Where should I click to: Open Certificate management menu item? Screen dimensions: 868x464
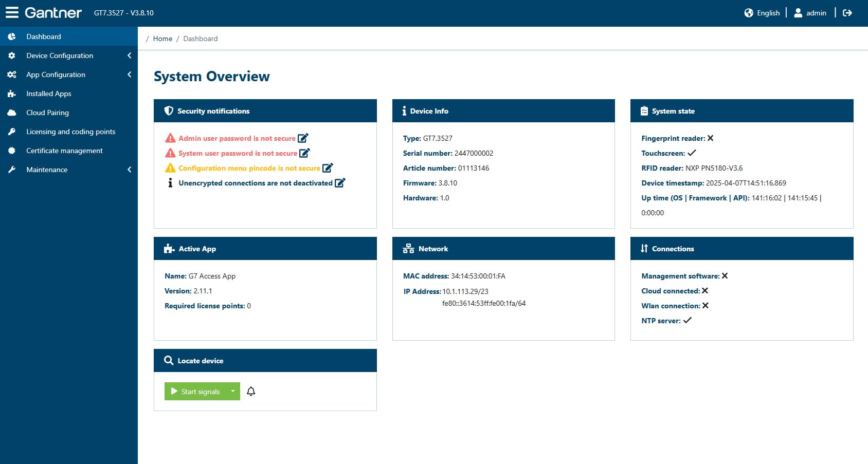click(69, 151)
